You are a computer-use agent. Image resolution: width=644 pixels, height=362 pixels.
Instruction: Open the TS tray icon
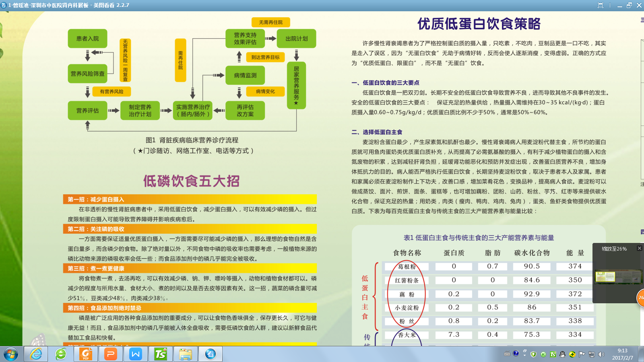coord(553,354)
